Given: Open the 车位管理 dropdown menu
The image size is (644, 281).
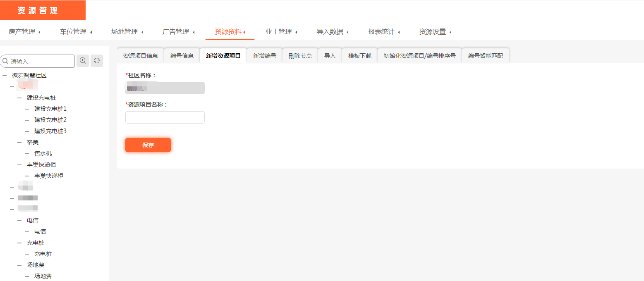Looking at the screenshot, I should [x=76, y=32].
